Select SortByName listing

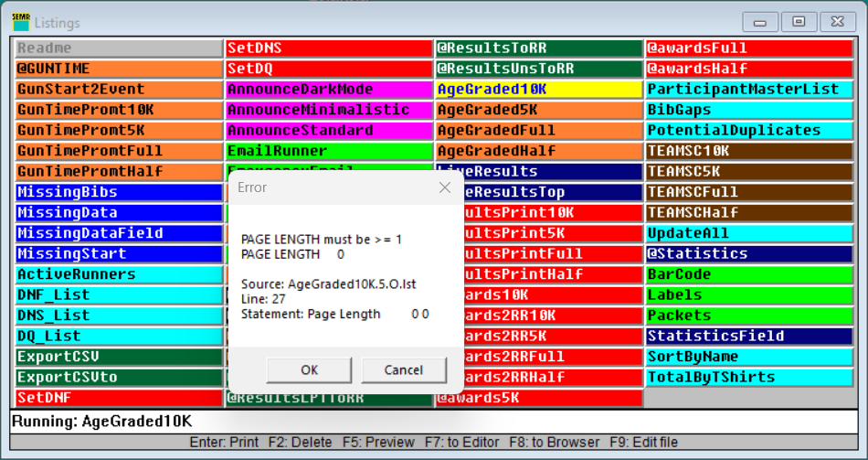pyautogui.click(x=749, y=357)
